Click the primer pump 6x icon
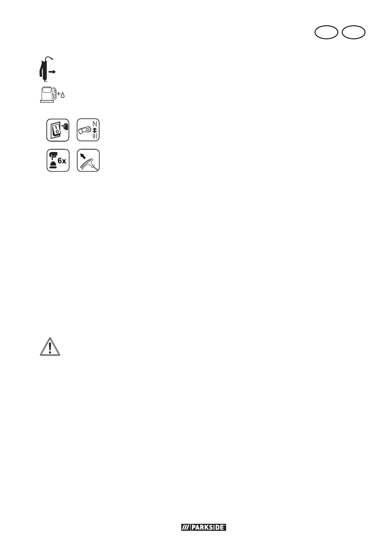Screen dimensions: 392x557 point(58,160)
